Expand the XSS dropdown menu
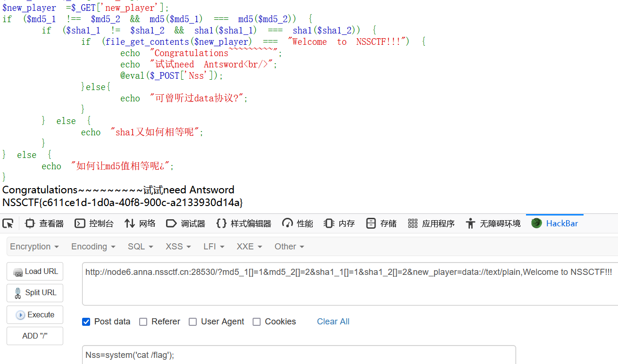Image resolution: width=618 pixels, height=364 pixels. click(x=178, y=247)
